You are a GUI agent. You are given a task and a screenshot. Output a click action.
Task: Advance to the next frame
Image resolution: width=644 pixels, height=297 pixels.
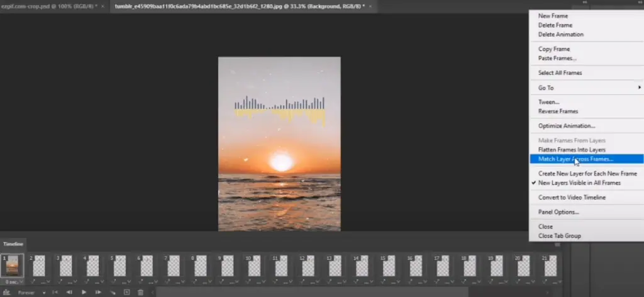(x=98, y=292)
